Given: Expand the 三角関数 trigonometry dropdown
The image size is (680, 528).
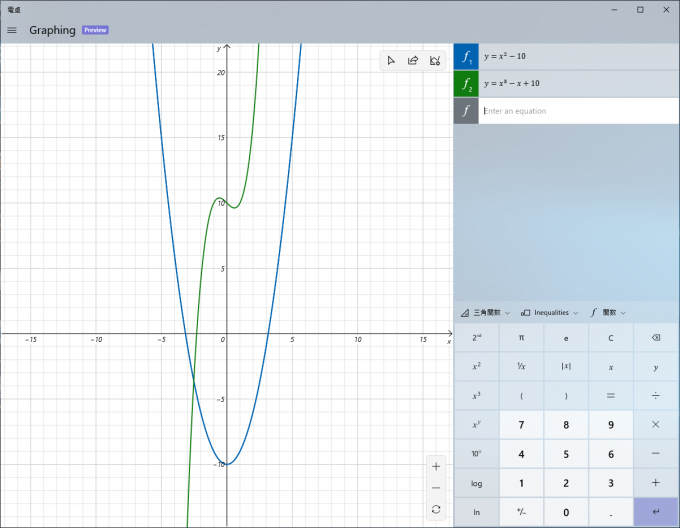Looking at the screenshot, I should [x=485, y=313].
